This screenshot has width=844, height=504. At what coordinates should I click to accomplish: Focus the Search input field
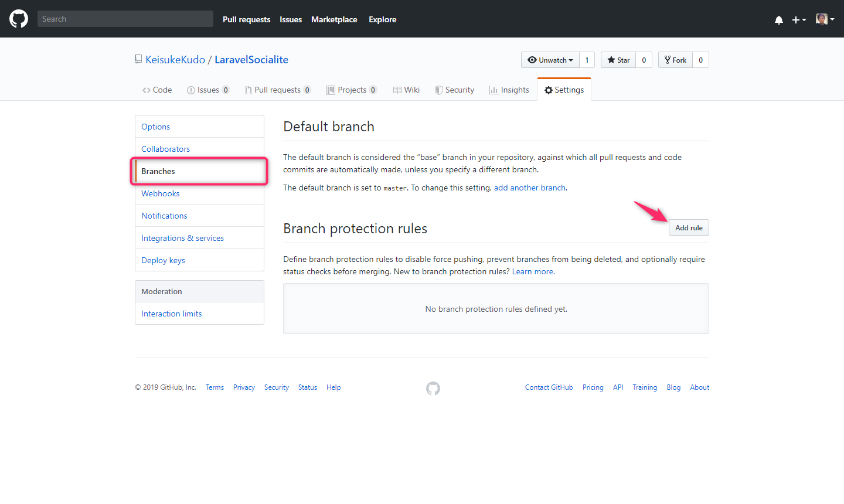pos(125,19)
